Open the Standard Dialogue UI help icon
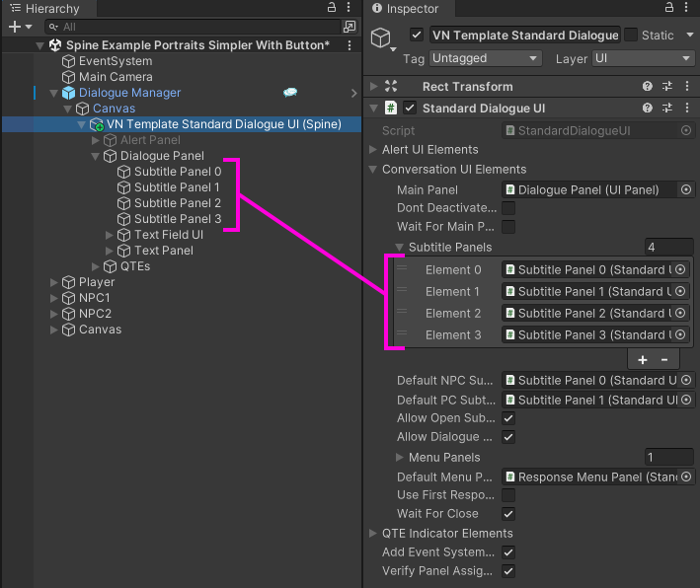 click(648, 108)
